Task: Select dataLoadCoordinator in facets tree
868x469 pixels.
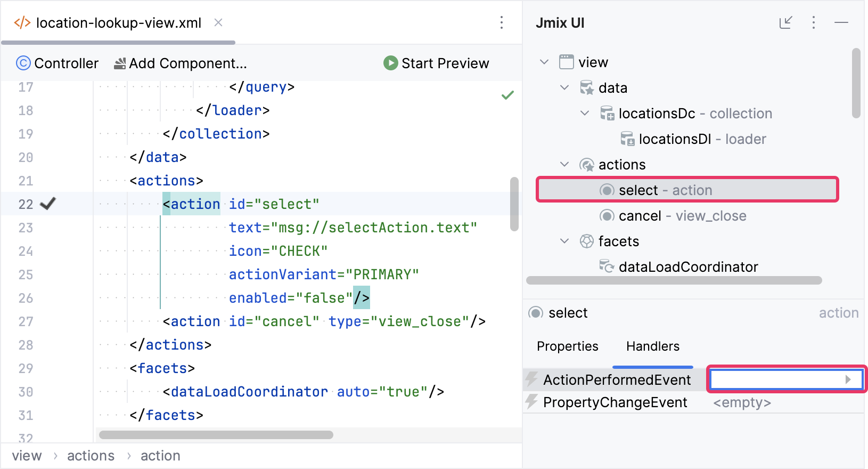Action: point(687,267)
